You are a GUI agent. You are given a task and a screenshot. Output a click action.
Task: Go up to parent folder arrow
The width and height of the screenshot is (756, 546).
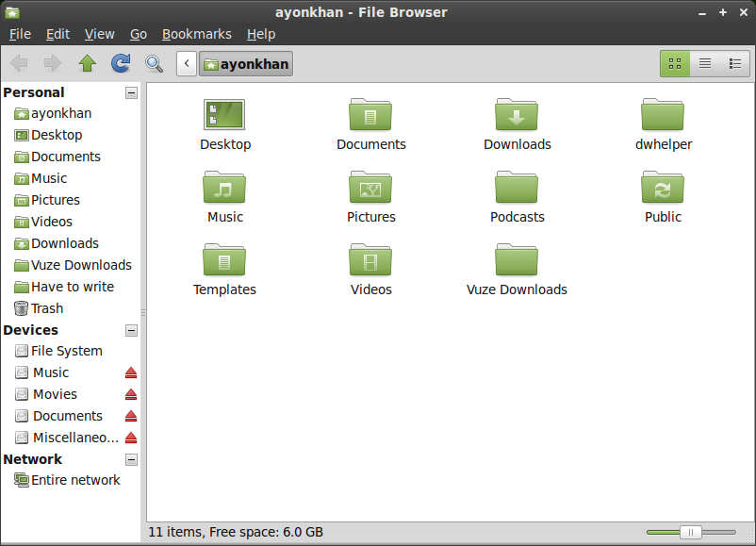coord(88,63)
